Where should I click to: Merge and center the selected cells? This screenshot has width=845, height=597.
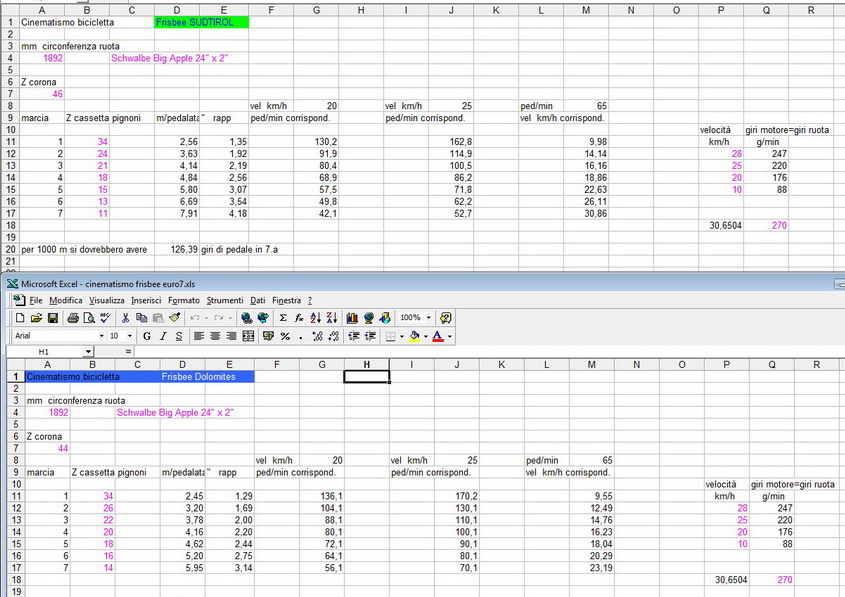pos(248,336)
